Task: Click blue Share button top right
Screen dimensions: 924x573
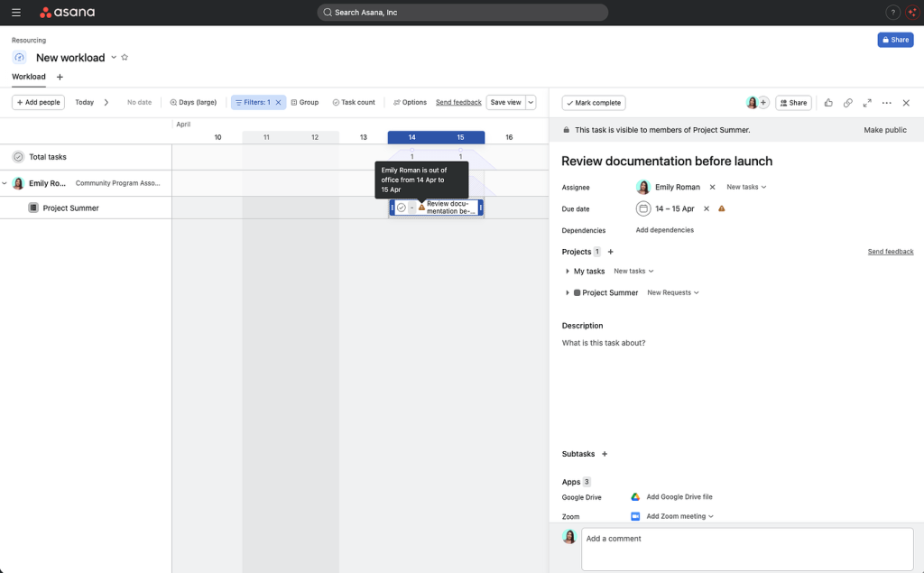Action: (x=895, y=40)
